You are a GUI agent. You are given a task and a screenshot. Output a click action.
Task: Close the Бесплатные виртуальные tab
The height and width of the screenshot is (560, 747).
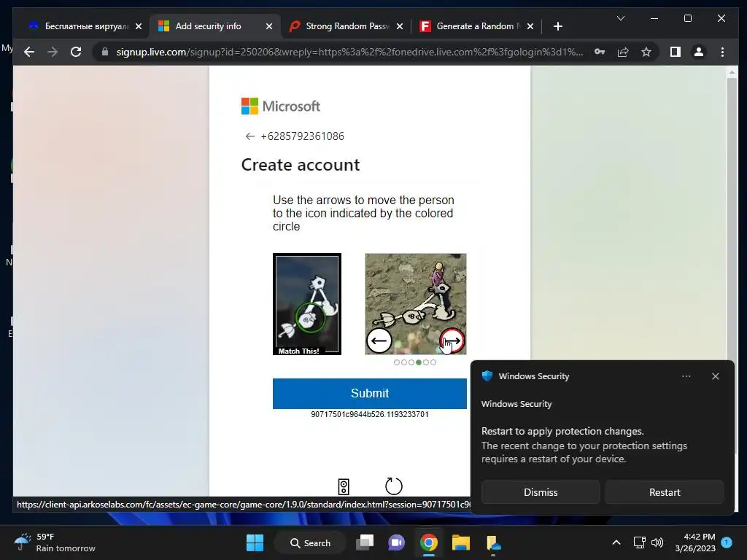[x=139, y=26]
